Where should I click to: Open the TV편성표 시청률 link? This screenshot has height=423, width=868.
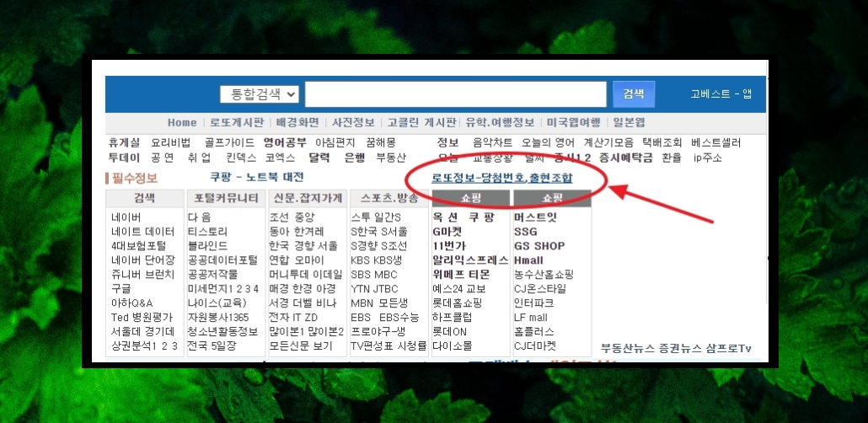click(388, 346)
